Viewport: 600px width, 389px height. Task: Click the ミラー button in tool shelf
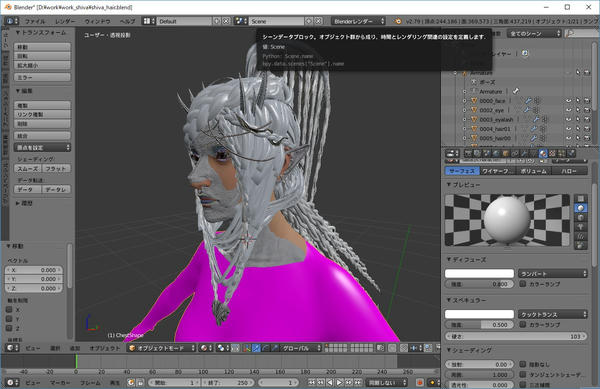pos(42,77)
